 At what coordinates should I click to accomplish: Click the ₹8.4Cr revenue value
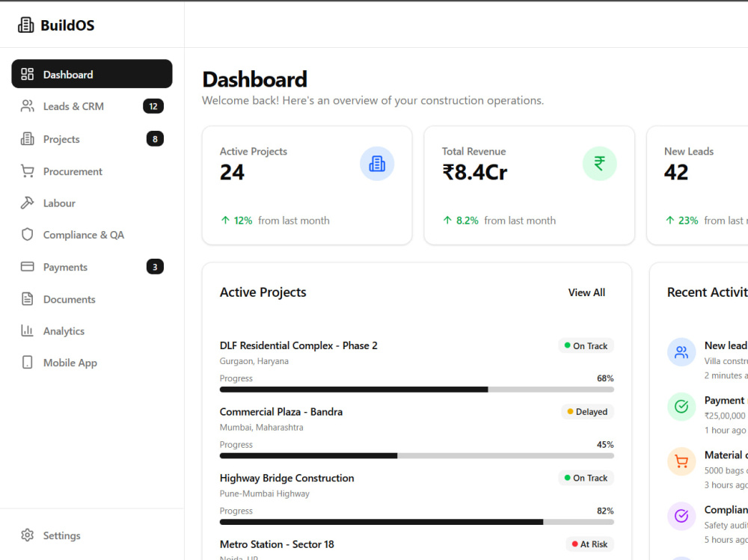point(475,172)
